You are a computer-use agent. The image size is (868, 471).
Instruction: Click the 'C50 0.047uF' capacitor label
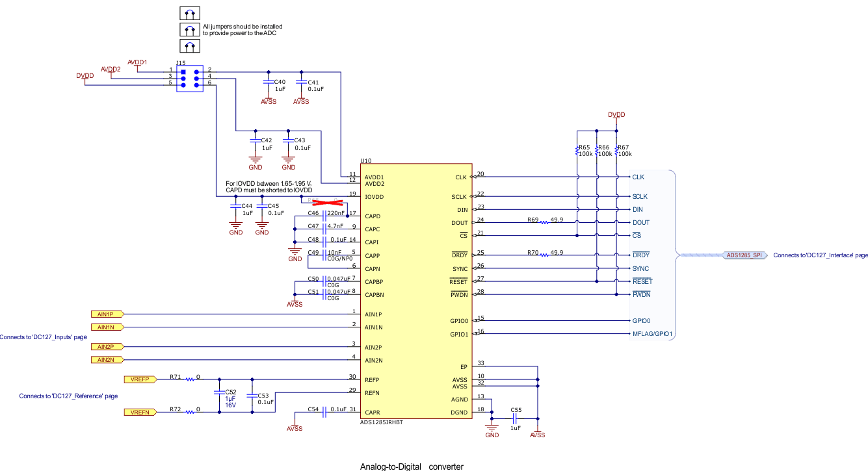328,278
